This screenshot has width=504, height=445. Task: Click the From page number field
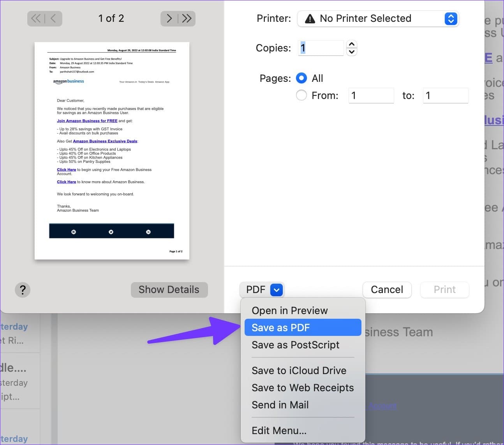tap(371, 95)
